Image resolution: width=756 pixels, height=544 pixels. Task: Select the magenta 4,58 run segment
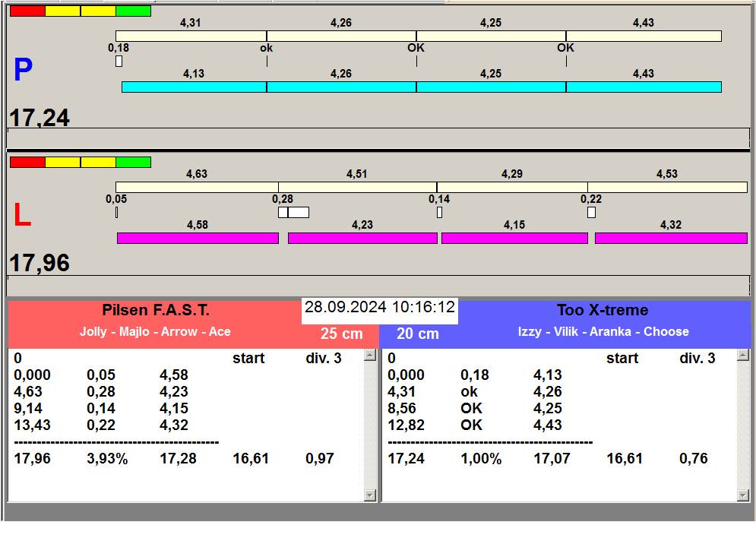pos(198,239)
